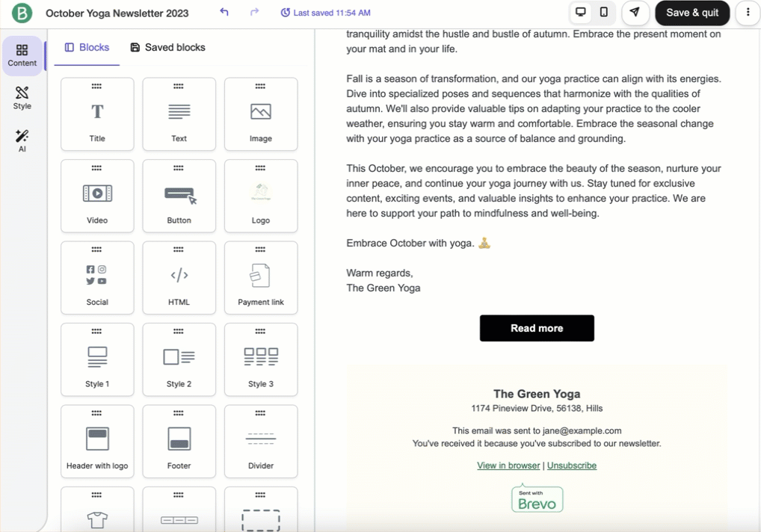Open the Style sidebar panel

22,98
